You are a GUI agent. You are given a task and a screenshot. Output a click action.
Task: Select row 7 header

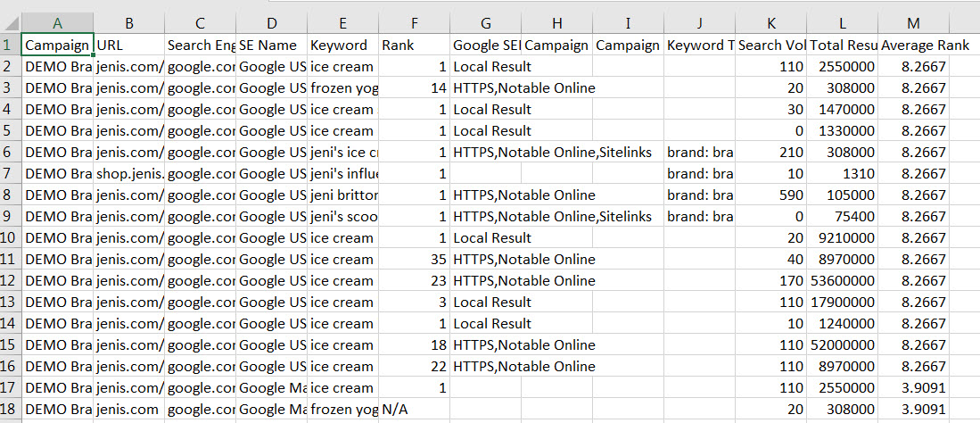point(11,173)
